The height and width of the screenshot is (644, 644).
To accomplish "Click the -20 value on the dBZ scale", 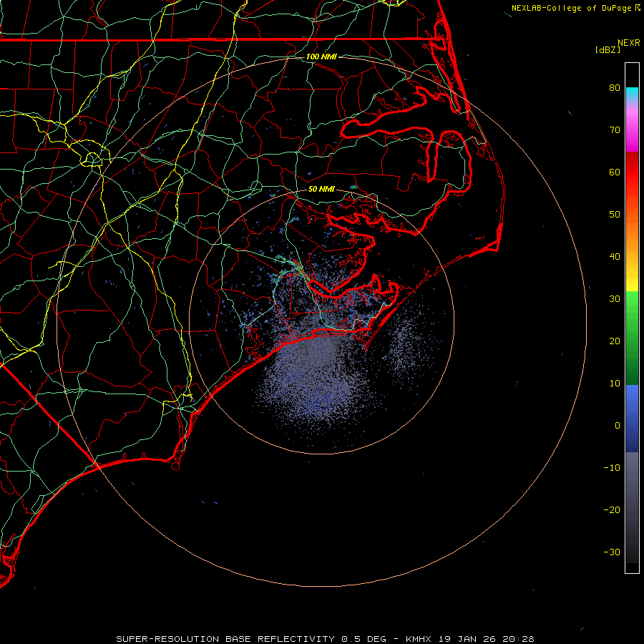I will click(612, 510).
